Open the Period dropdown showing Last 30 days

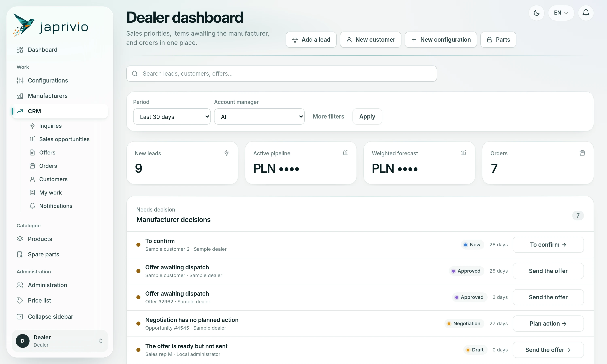tap(172, 116)
